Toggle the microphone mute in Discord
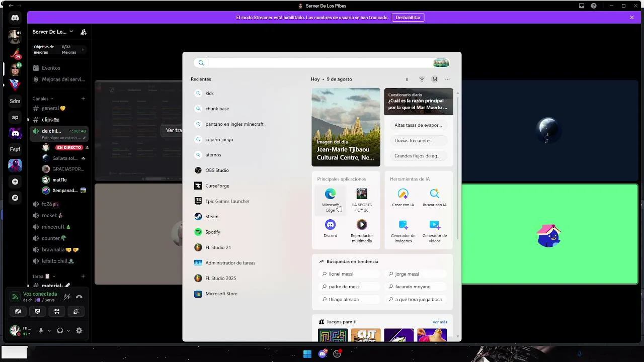The image size is (644, 362). 41,331
